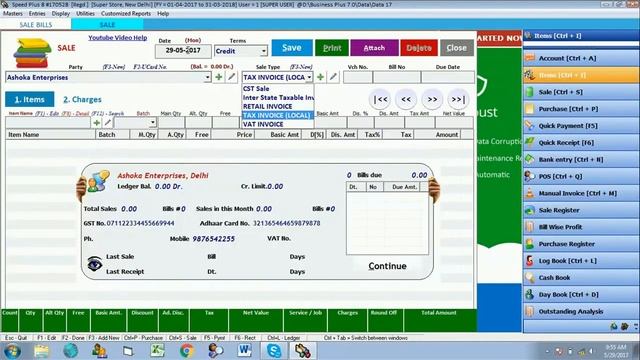Choose VAT INVOICE option

(x=278, y=124)
